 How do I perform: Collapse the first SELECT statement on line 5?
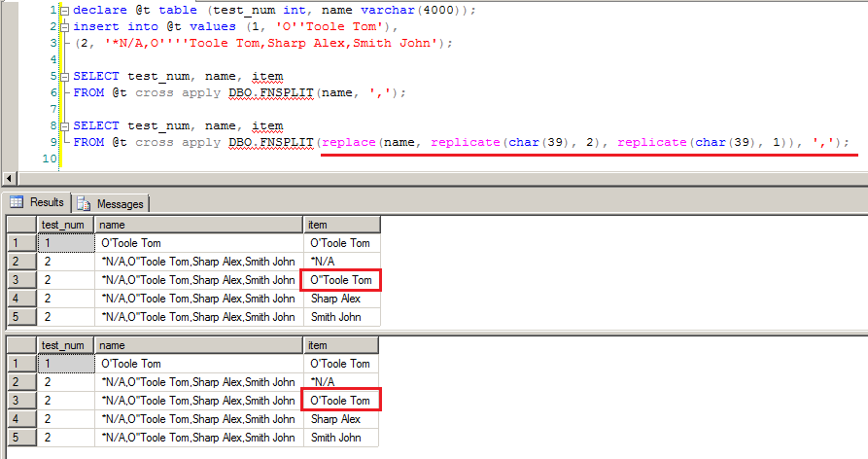(x=65, y=76)
